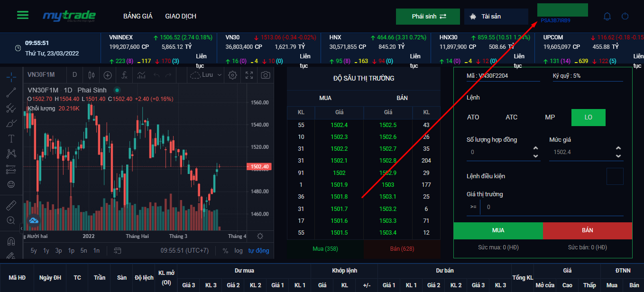The height and width of the screenshot is (292, 644).
Task: Open the candlestick chart style selector
Action: 91,75
